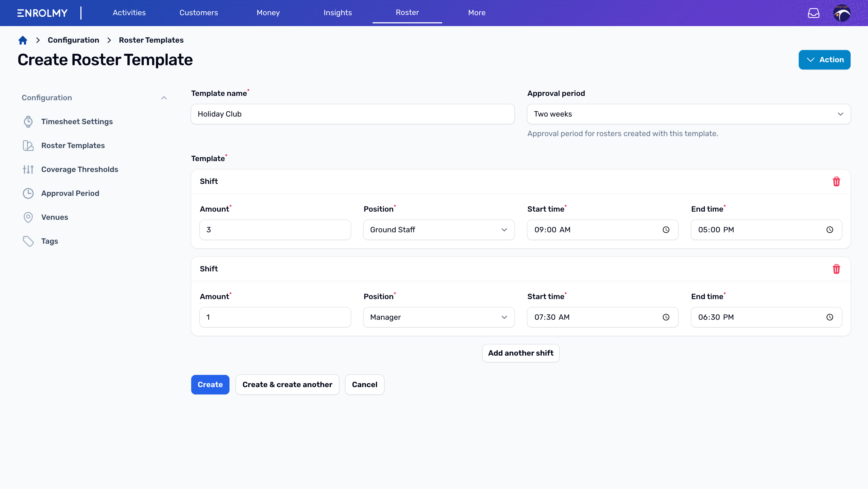
Task: Click the Tags icon
Action: point(27,241)
